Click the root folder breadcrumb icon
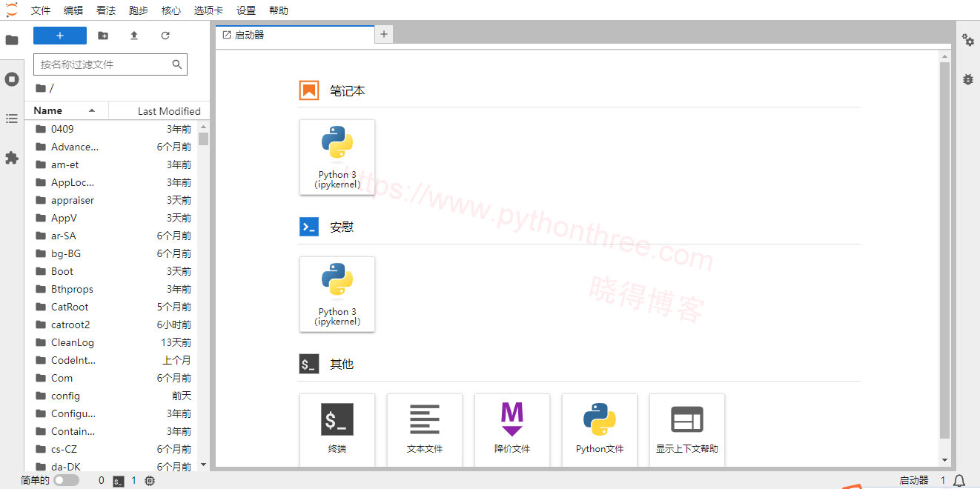This screenshot has width=980, height=489. tap(41, 88)
